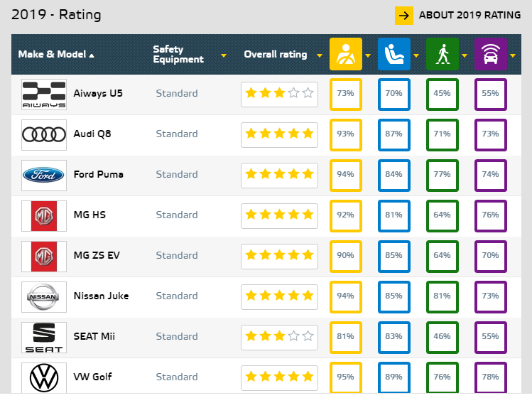Click the 2019 - Rating heading
The height and width of the screenshot is (403, 532).
click(x=56, y=15)
